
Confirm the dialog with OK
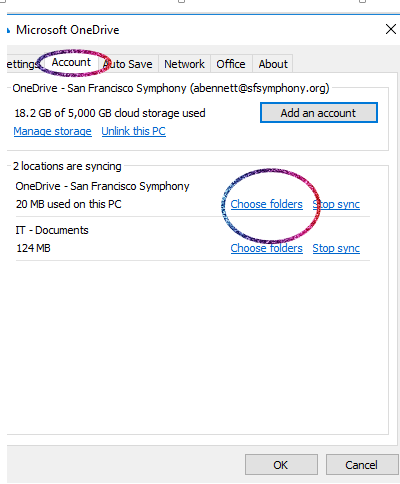[x=281, y=465]
